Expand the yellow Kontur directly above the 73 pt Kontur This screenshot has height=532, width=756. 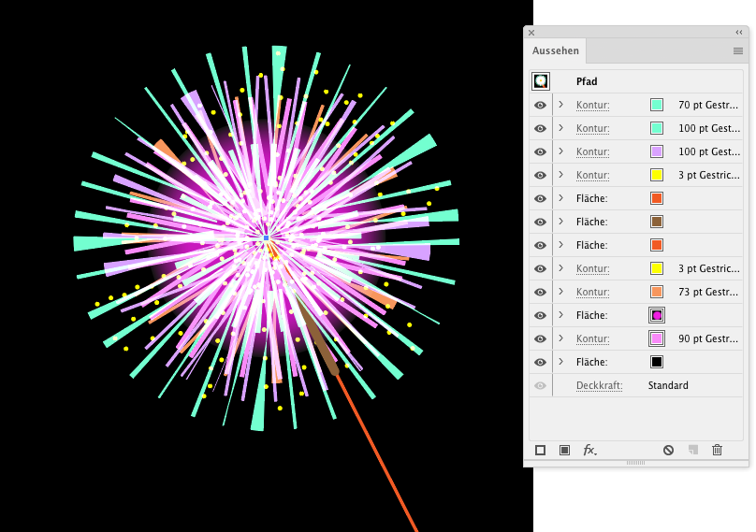click(560, 268)
